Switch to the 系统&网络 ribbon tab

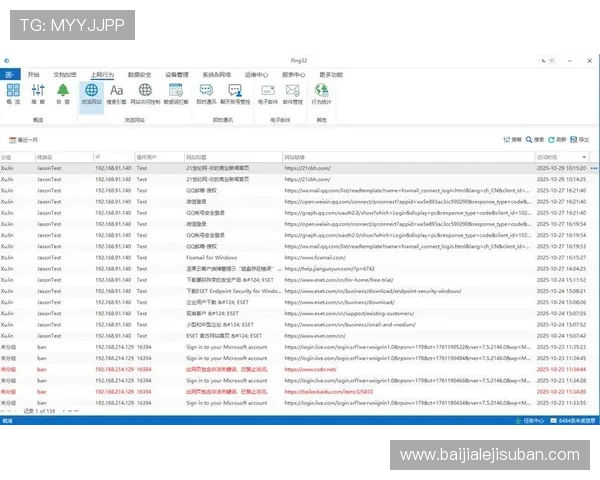[x=217, y=75]
